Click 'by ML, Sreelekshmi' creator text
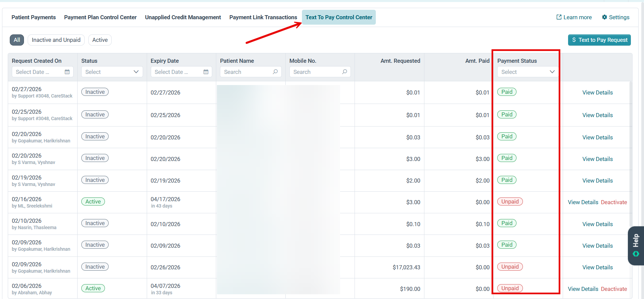Image resolution: width=644 pixels, height=299 pixels. pos(32,206)
